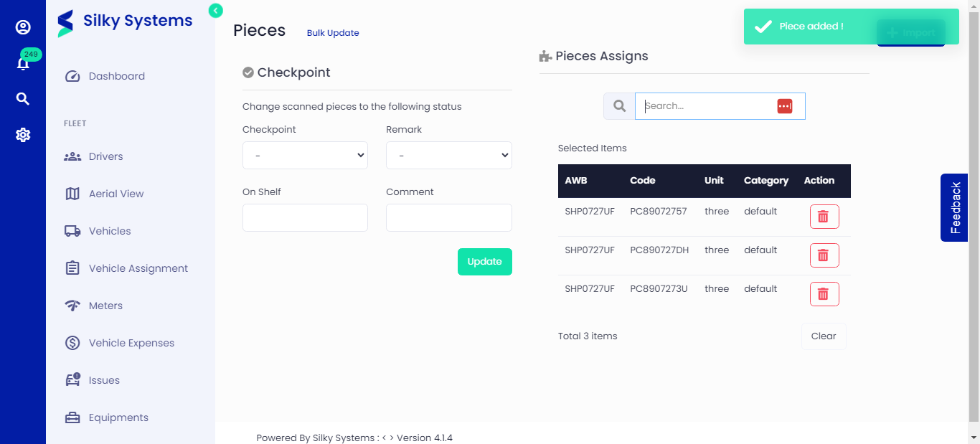Open the user profile icon
The width and height of the screenshot is (980, 444).
[23, 27]
